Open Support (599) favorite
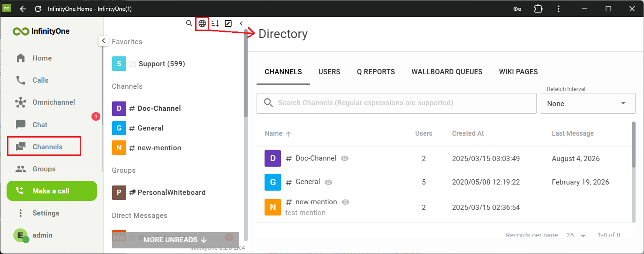Image resolution: width=644 pixels, height=254 pixels. tap(162, 64)
